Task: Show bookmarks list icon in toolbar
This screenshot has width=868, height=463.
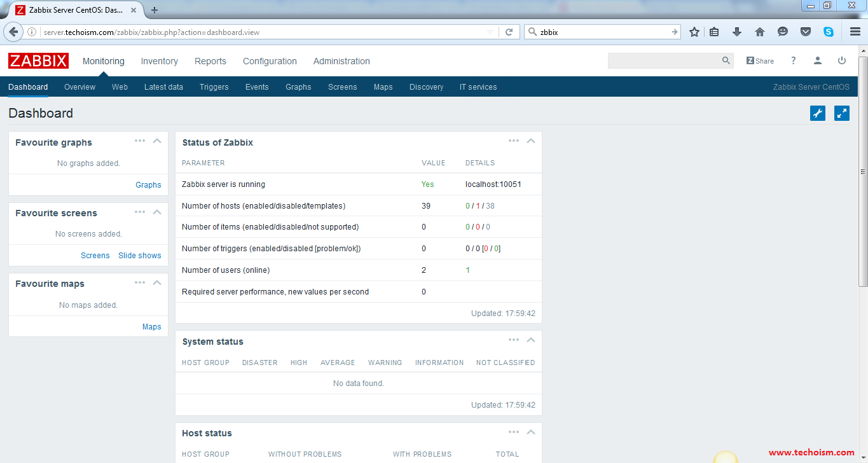Action: point(714,32)
